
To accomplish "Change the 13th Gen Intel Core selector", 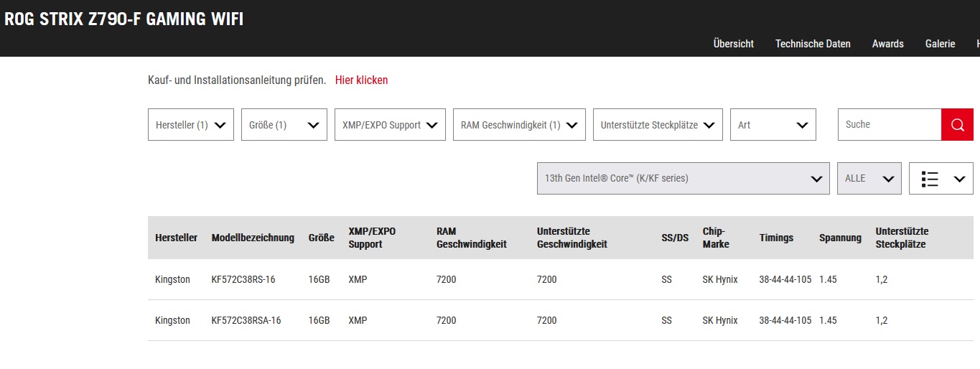I will (683, 179).
